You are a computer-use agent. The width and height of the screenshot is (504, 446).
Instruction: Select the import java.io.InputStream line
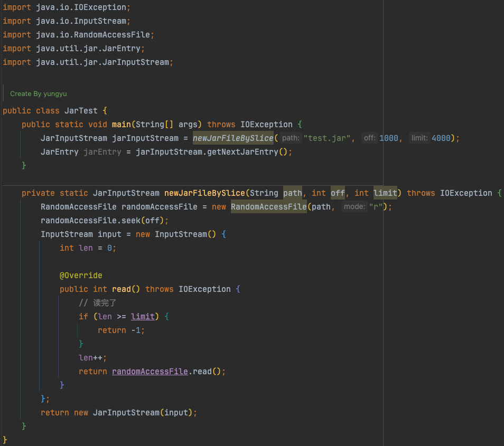pos(67,21)
